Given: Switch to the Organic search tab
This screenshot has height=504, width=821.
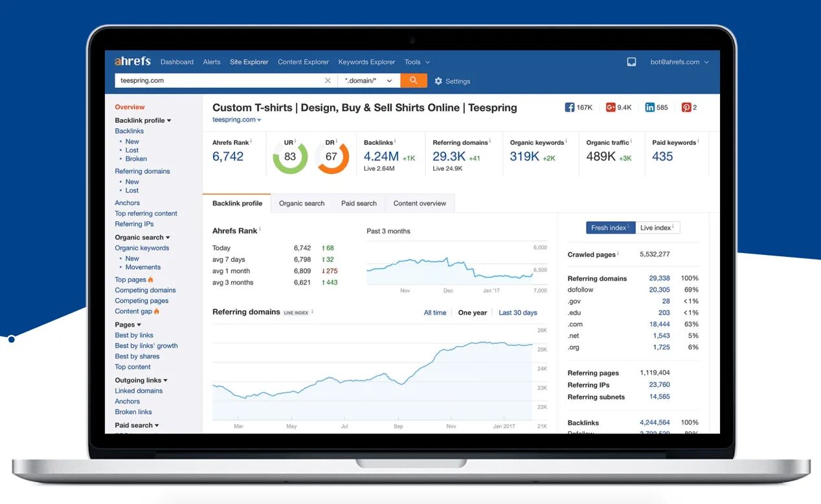Looking at the screenshot, I should coord(302,203).
